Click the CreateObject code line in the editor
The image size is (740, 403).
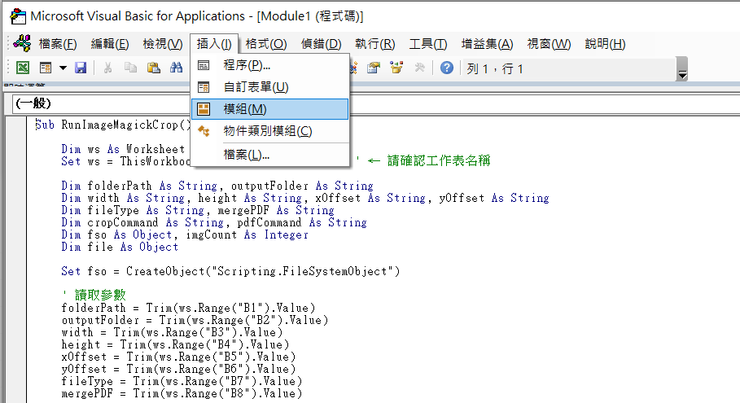(232, 271)
